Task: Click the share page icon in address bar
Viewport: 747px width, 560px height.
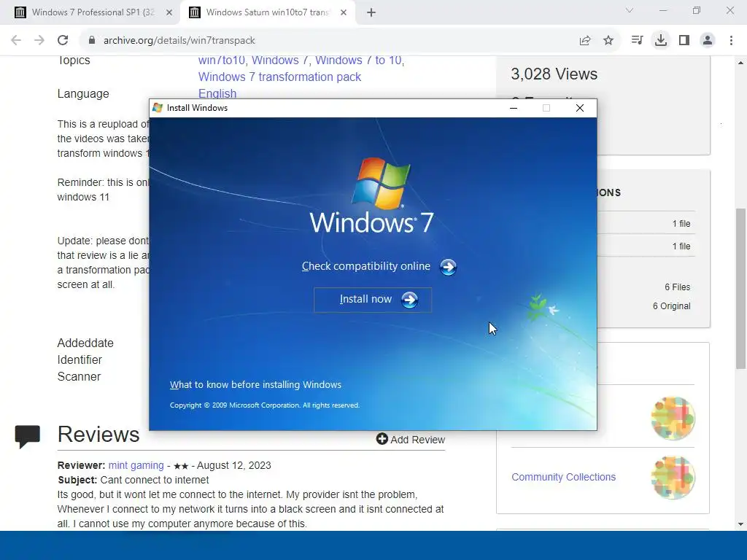Action: (585, 41)
